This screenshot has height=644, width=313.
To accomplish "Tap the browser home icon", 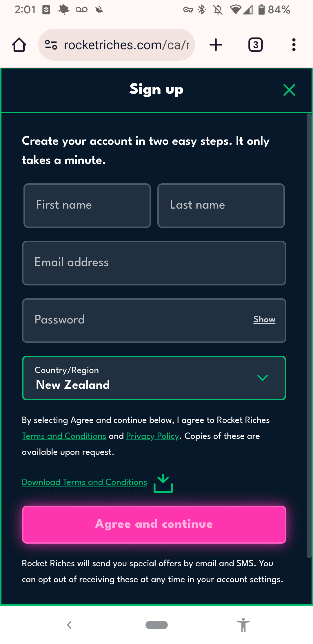I will tap(19, 45).
